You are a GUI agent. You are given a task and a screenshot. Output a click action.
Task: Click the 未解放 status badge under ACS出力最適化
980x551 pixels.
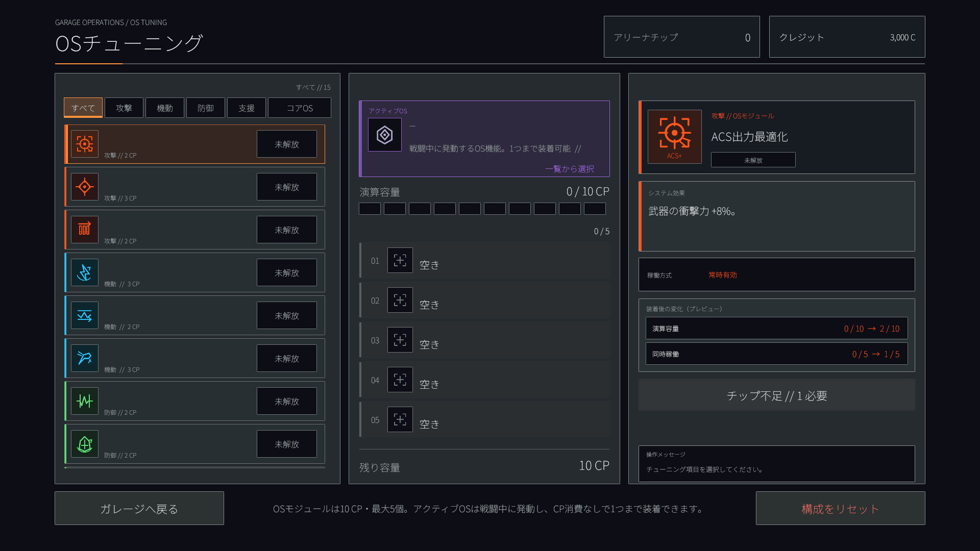coord(753,160)
